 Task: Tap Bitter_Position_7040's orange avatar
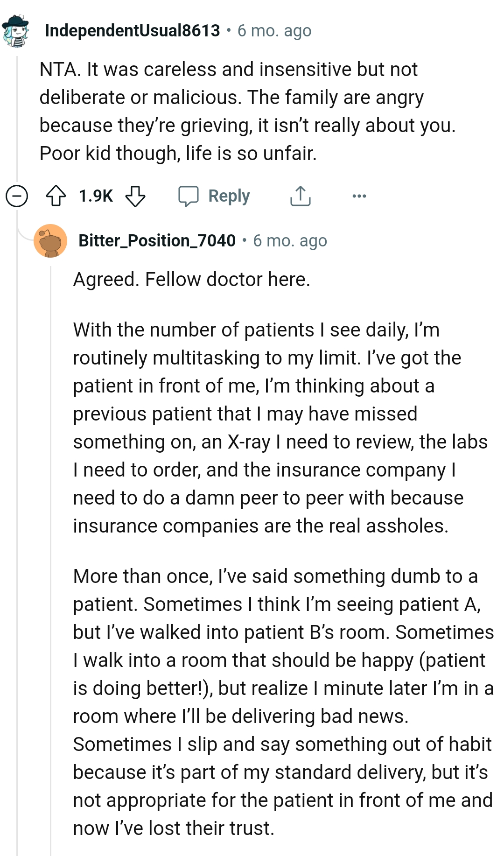click(50, 241)
